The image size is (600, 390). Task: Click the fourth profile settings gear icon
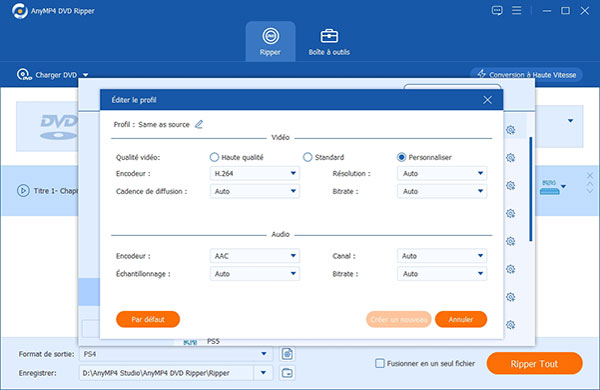point(510,214)
